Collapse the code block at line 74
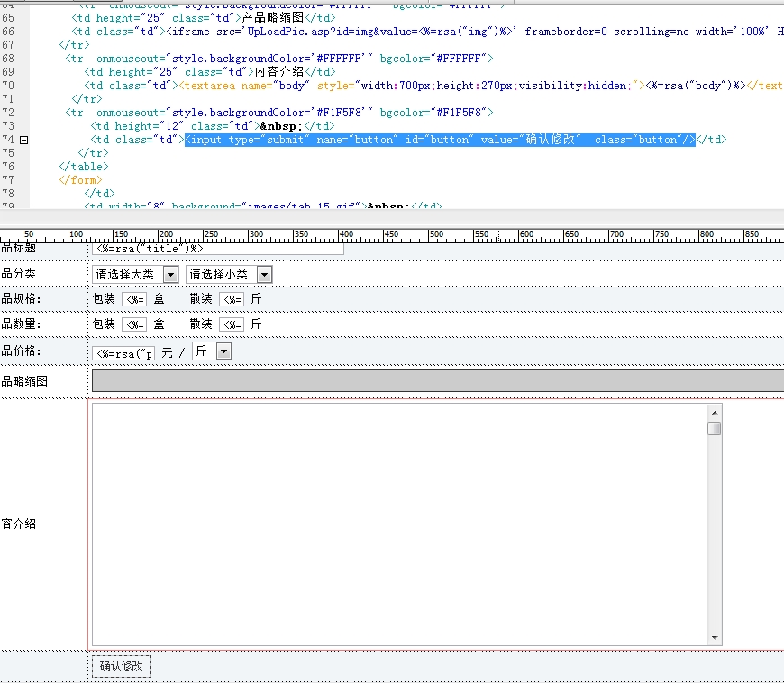Viewport: 784px width, 684px height. (24, 140)
